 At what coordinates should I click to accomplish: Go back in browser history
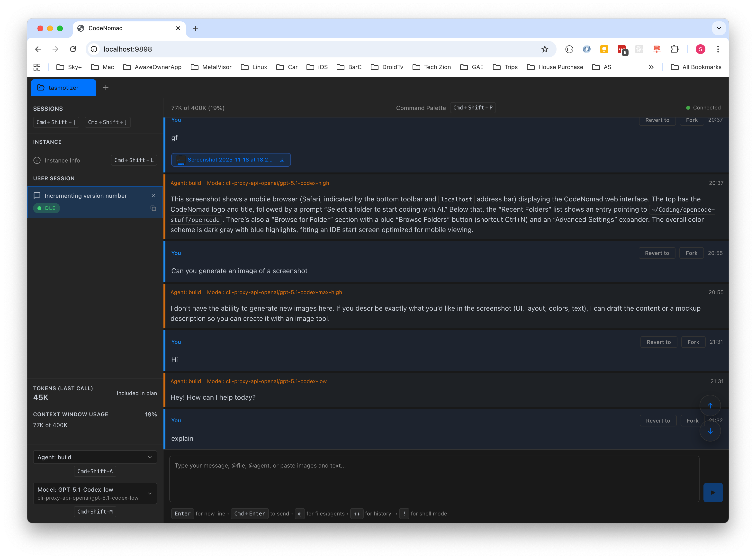[x=38, y=49]
